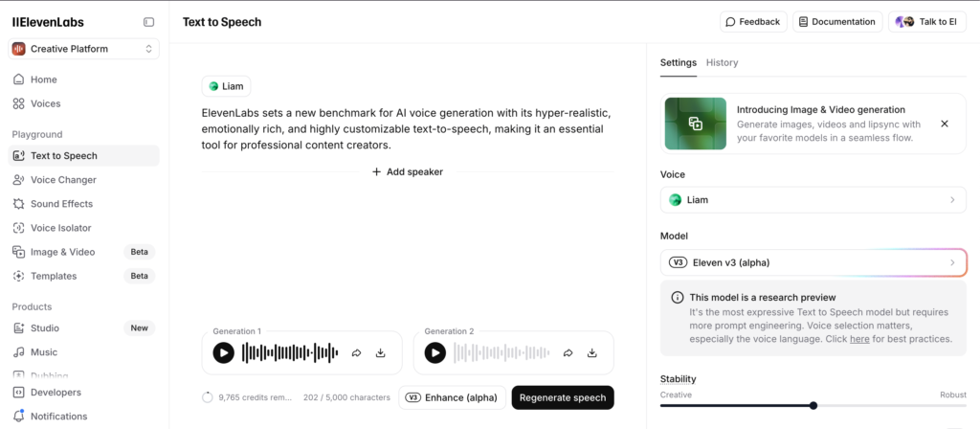Viewport: 980px width, 429px height.
Task: Click the Stability slider handle
Action: click(x=813, y=405)
